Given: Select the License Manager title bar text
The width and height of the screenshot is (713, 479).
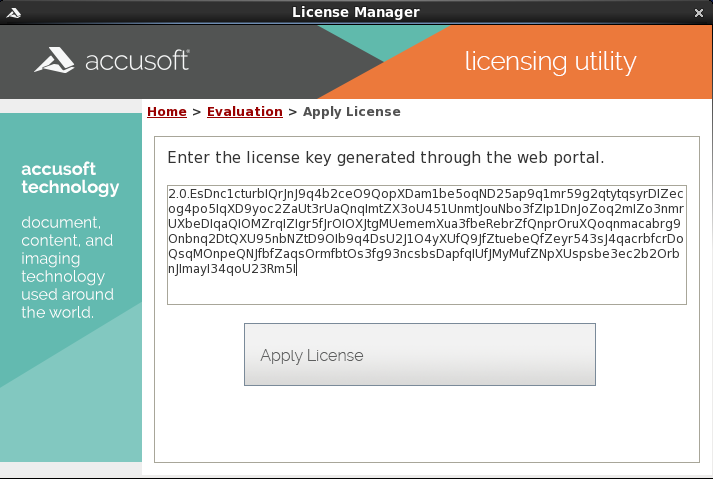Looking at the screenshot, I should point(356,12).
